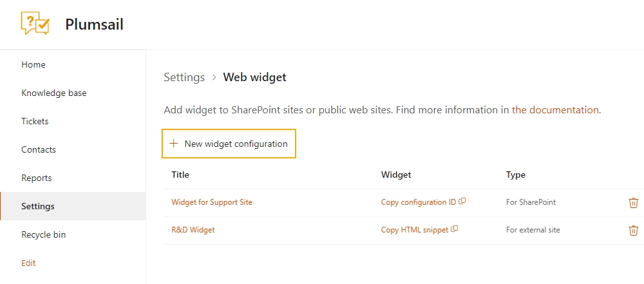Open Home in the navigation menu

(x=33, y=64)
